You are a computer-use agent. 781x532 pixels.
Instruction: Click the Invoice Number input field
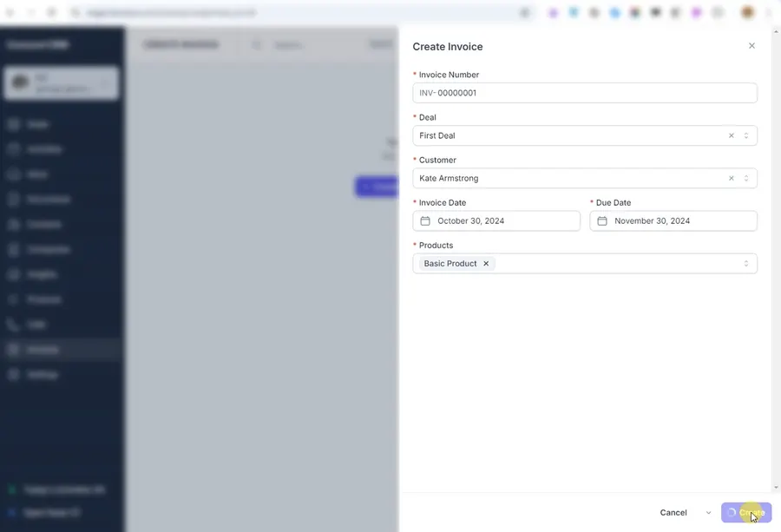tap(585, 93)
